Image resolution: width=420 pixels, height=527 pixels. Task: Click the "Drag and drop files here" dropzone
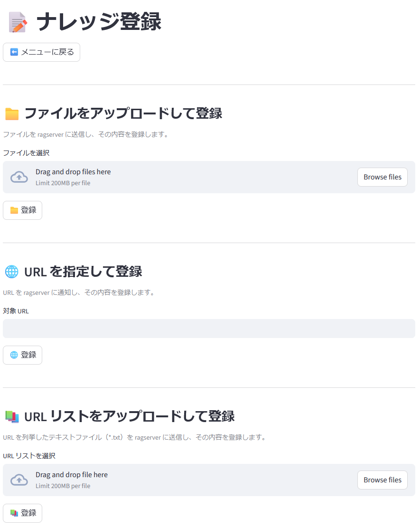click(209, 177)
